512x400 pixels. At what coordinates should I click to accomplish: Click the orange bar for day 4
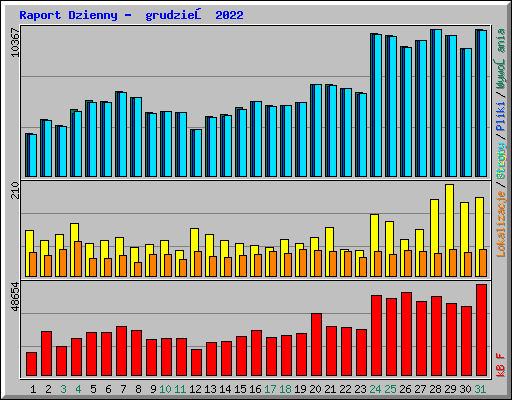[78, 259]
